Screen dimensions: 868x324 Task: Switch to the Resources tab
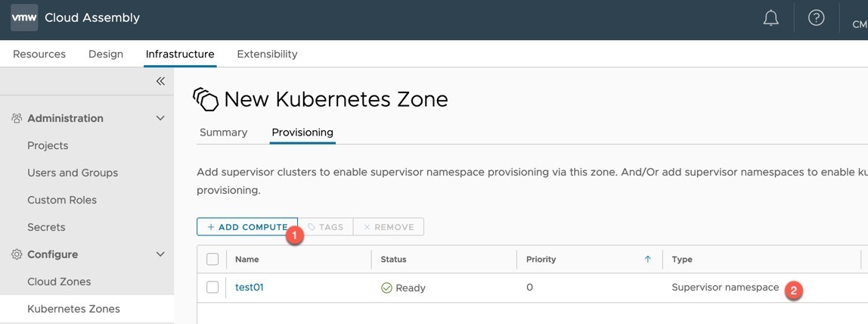point(39,55)
